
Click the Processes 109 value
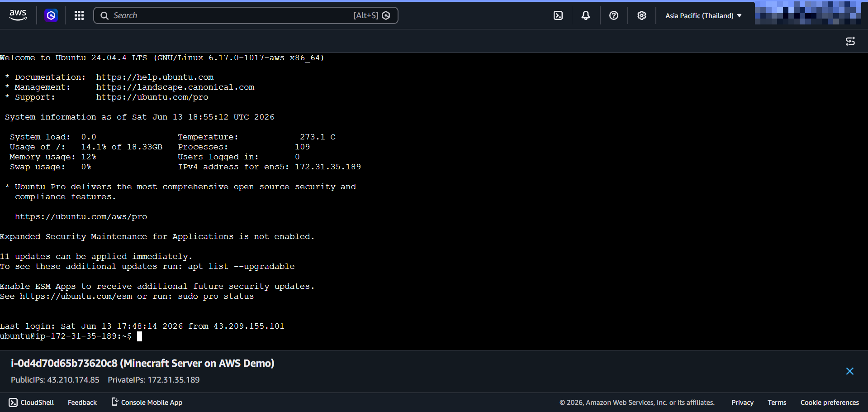pyautogui.click(x=302, y=147)
